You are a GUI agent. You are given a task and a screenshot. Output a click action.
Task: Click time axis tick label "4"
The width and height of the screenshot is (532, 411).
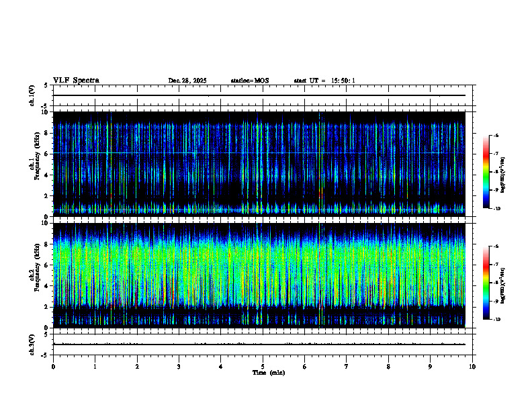click(220, 367)
